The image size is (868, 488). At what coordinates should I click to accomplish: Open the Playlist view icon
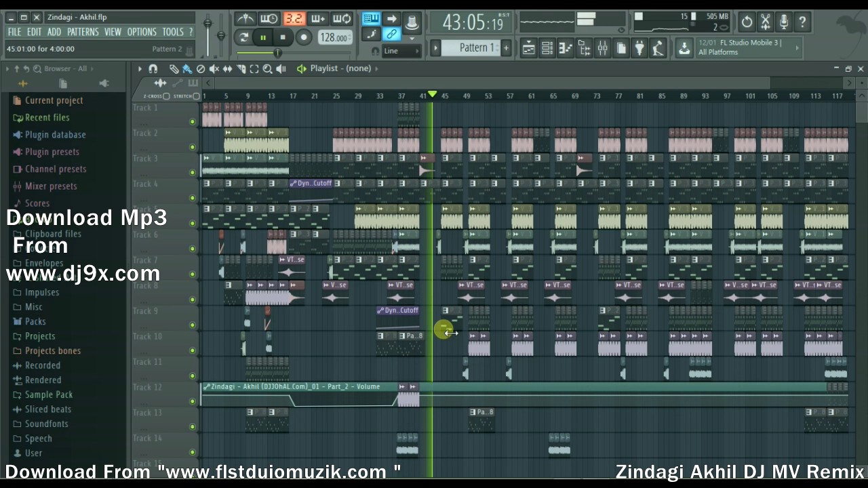tap(528, 48)
